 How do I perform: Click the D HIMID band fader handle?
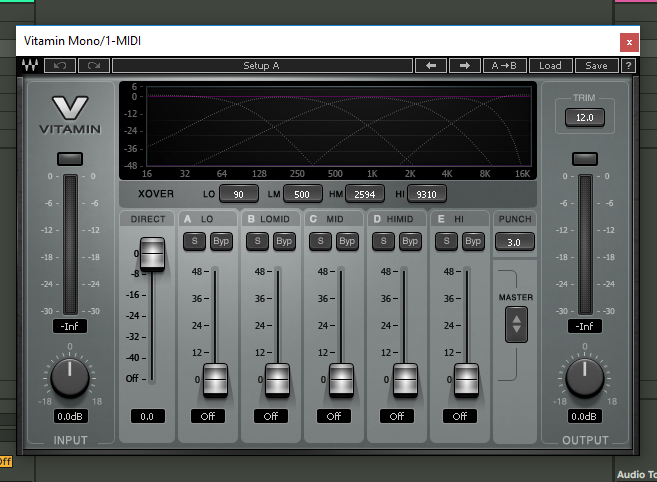[405, 380]
